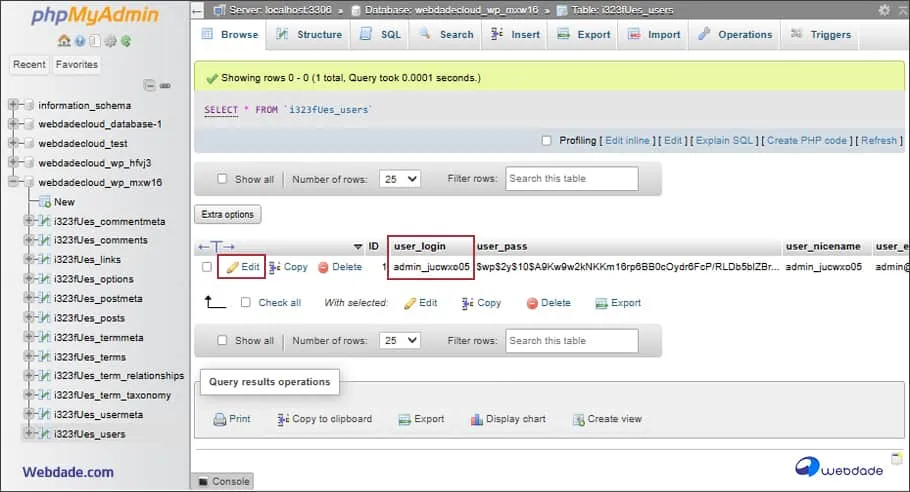
Task: Click the Create view icon
Action: (578, 419)
